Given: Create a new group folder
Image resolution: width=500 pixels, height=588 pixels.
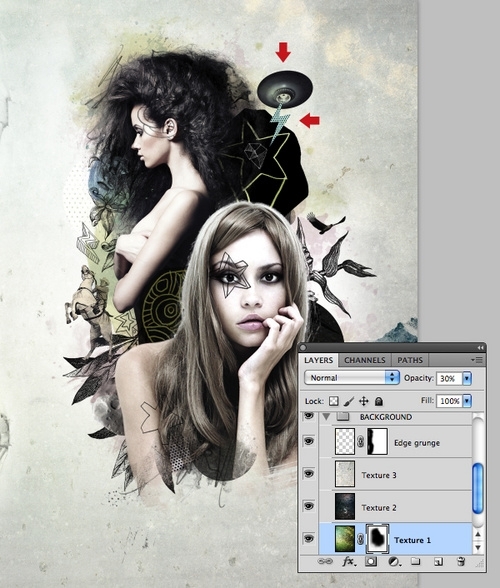Looking at the screenshot, I should (415, 561).
